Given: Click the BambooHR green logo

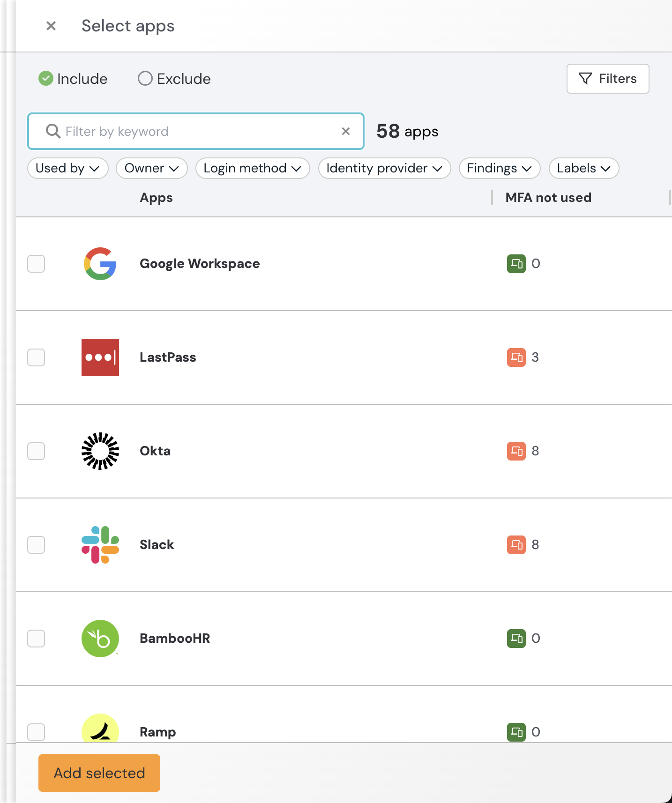Looking at the screenshot, I should [100, 639].
